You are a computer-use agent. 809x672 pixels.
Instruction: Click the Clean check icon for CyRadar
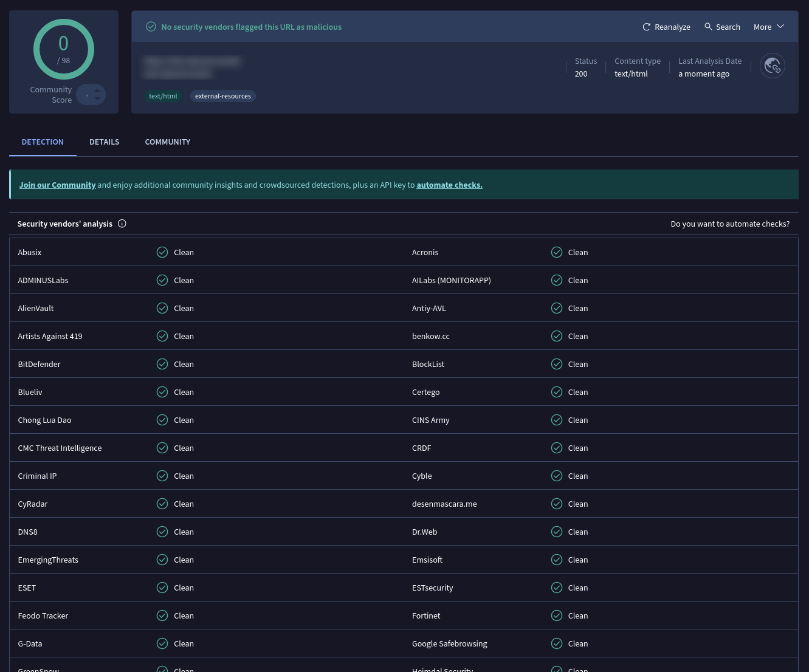point(162,504)
